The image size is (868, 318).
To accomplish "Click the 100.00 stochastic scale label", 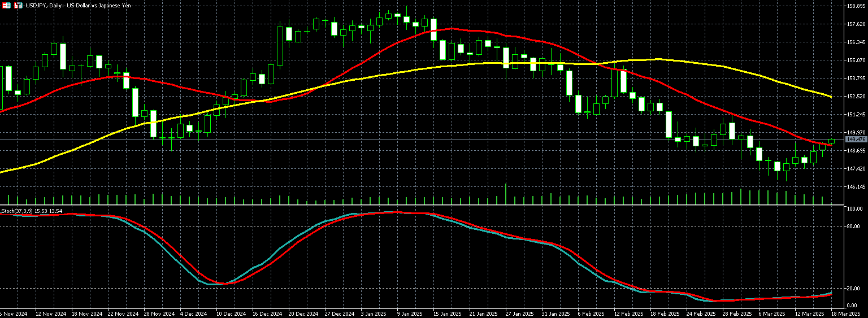I will pos(855,209).
